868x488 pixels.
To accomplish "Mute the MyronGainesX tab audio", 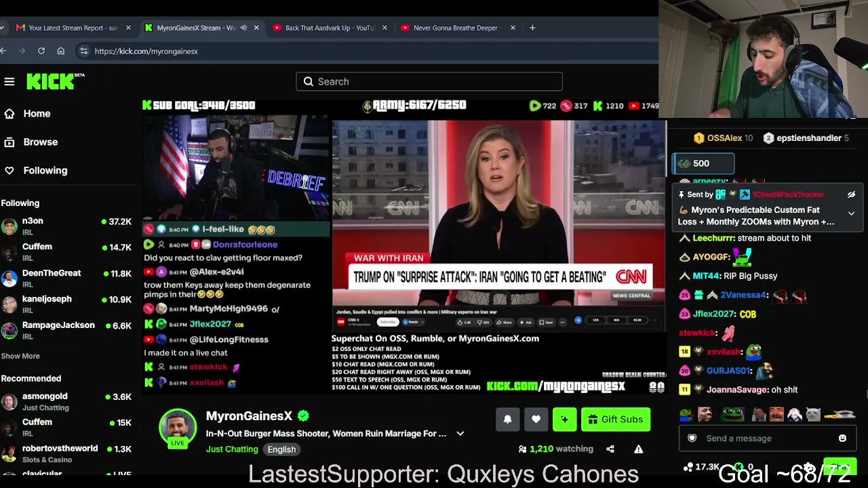I will click(243, 28).
